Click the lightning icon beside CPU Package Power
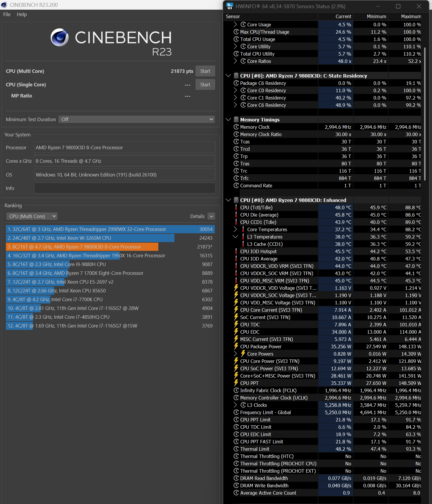432x504 pixels. pyautogui.click(x=236, y=347)
